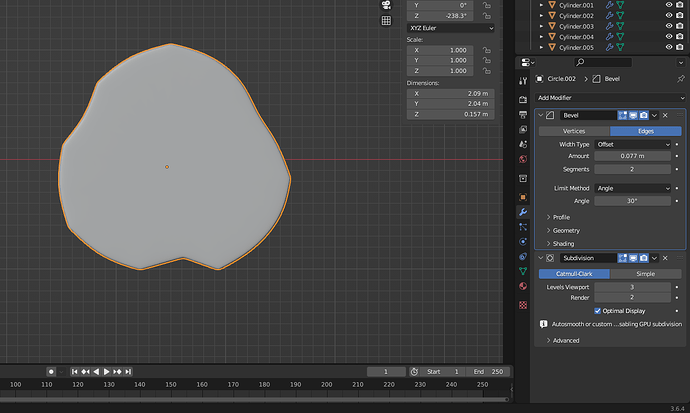Open the Texture properties tab
Screen dimensions: 690x413
(x=523, y=305)
